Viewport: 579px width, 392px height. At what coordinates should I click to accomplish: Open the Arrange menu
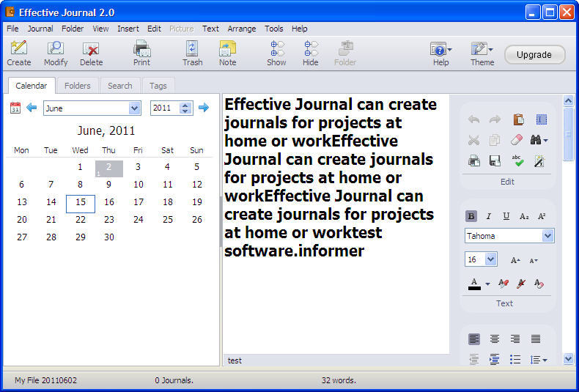[x=242, y=29]
